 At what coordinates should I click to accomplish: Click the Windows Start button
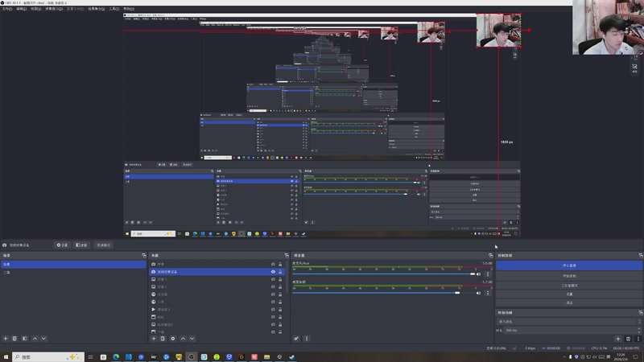[x=6, y=357]
